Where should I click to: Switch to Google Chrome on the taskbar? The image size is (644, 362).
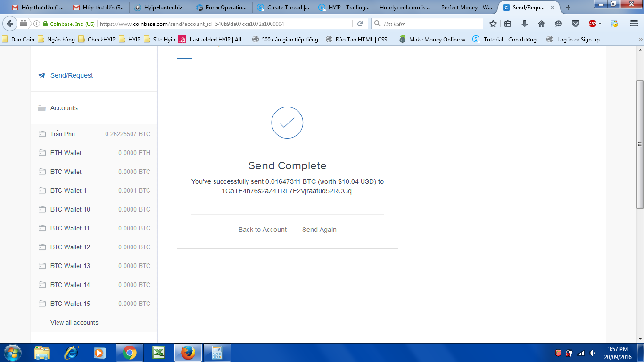tap(130, 353)
